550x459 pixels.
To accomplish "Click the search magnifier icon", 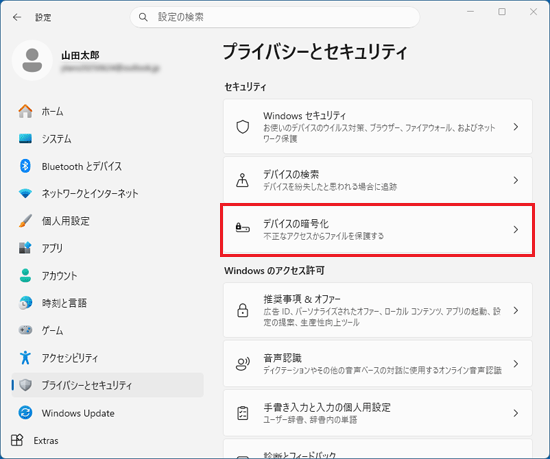I will coord(143,17).
